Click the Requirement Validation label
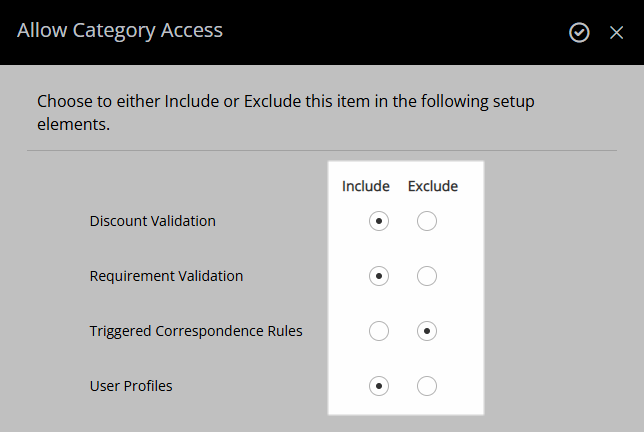Image resolution: width=644 pixels, height=432 pixels. click(x=166, y=276)
